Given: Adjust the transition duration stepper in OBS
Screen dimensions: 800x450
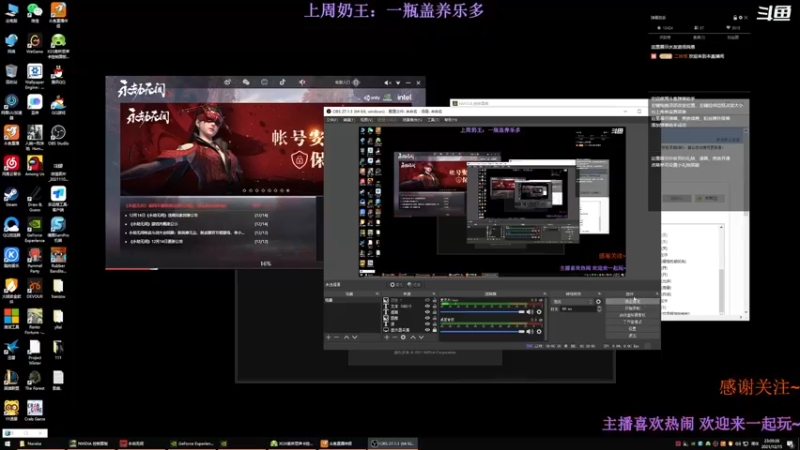Looking at the screenshot, I should tap(599, 309).
